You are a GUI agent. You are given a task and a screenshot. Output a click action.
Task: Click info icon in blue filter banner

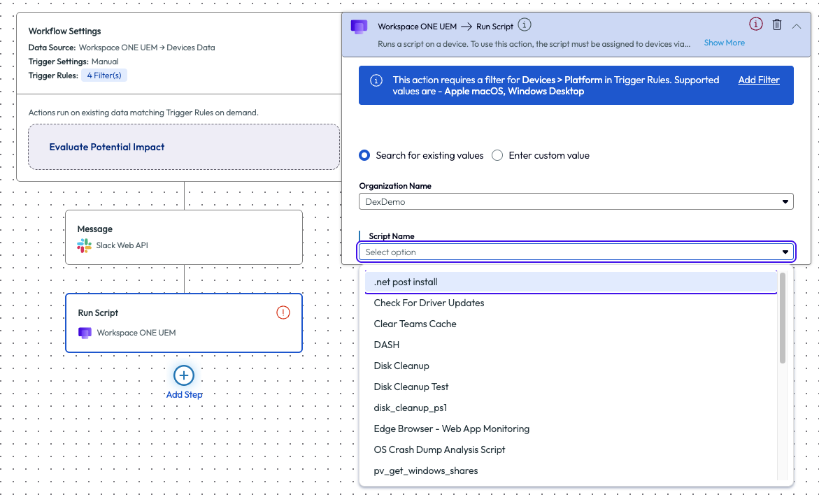point(376,80)
